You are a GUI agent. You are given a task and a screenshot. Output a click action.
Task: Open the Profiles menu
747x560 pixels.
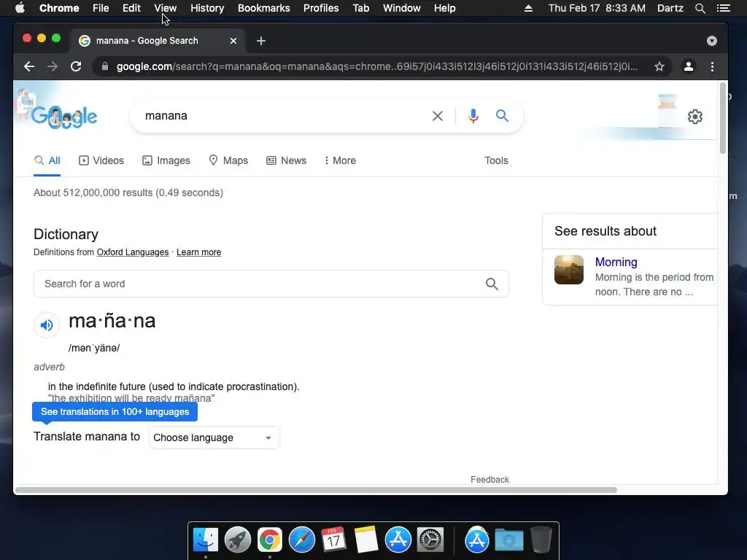click(x=321, y=8)
